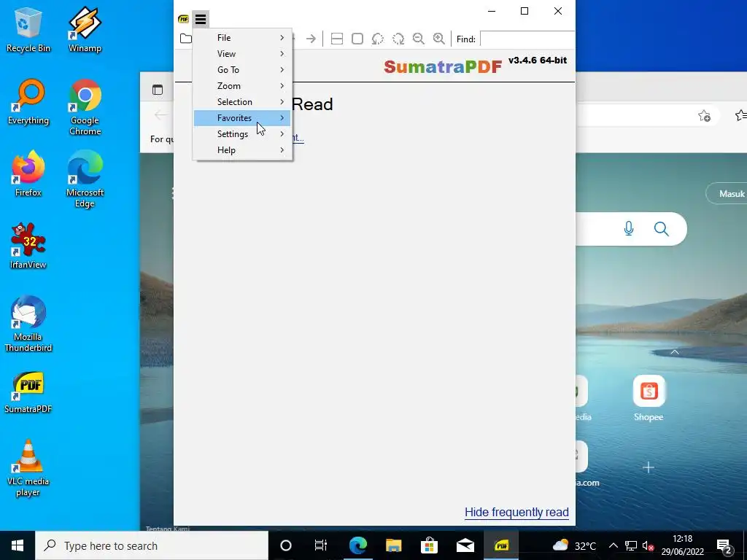The image size is (747, 560).
Task: Click the muted volume tray icon
Action: [648, 545]
